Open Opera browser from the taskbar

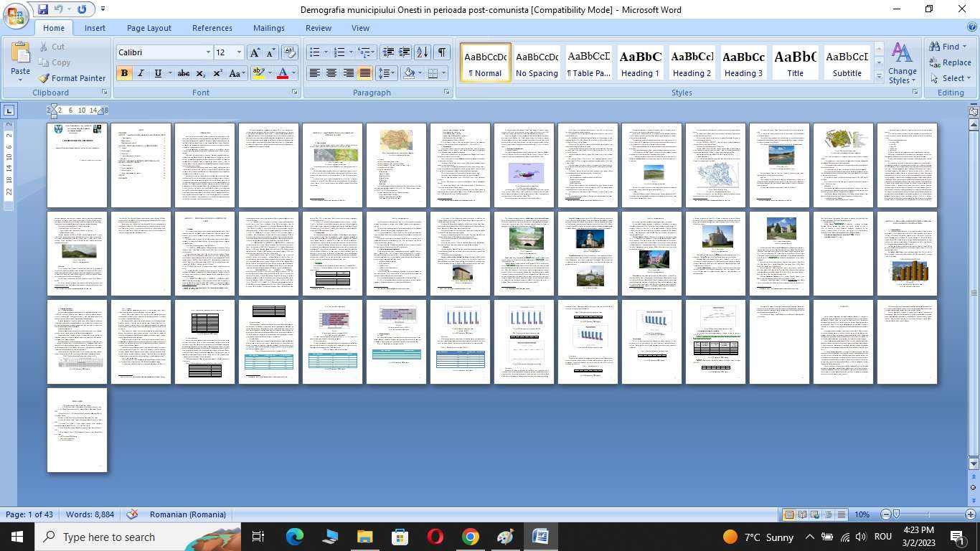click(x=435, y=537)
